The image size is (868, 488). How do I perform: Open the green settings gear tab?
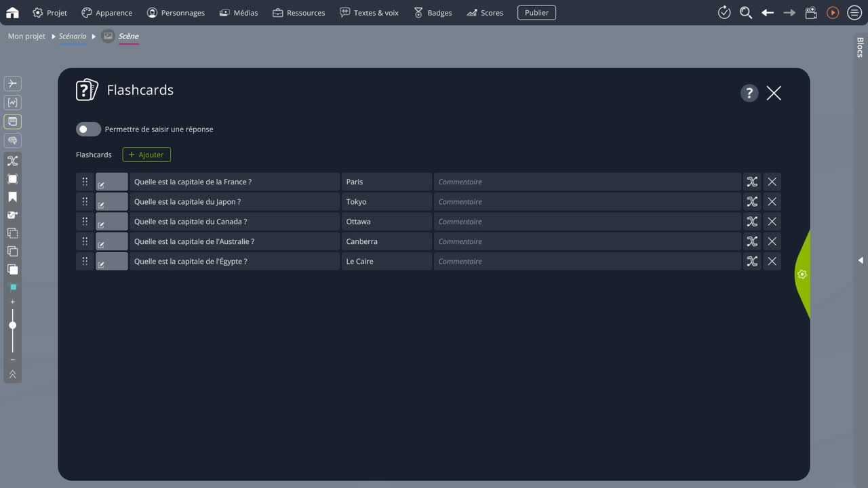(x=802, y=274)
